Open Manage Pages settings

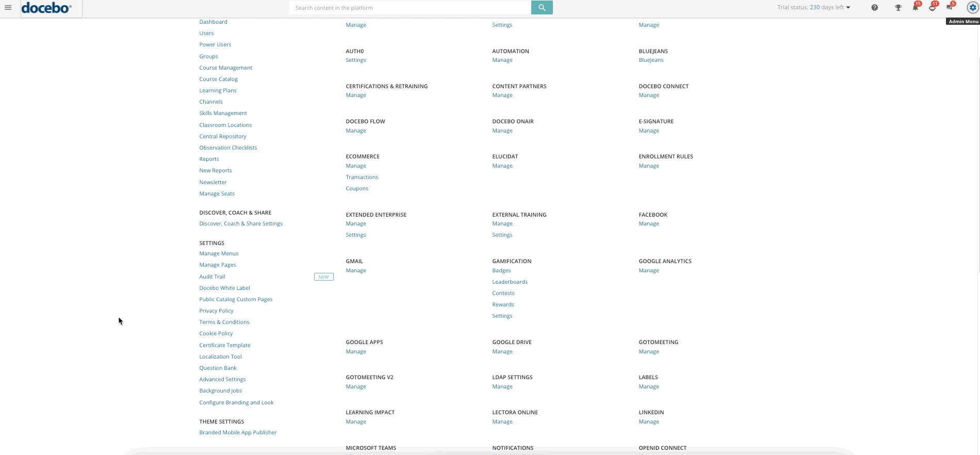218,265
